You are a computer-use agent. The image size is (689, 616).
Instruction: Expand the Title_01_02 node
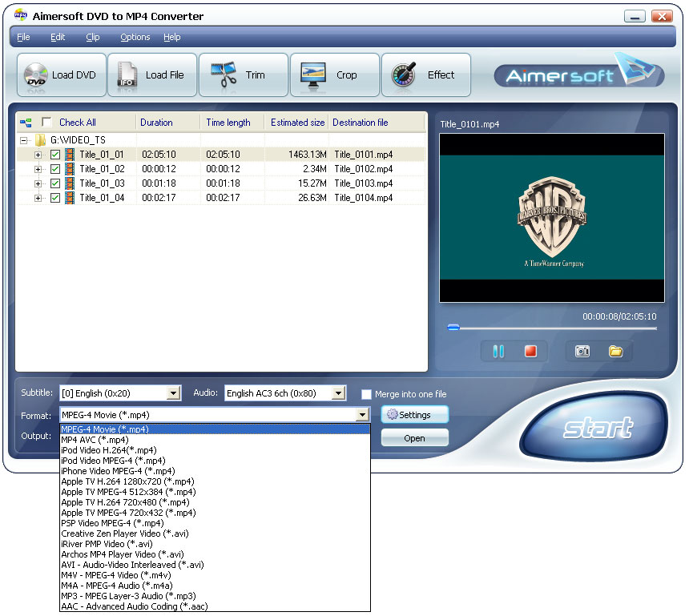pyautogui.click(x=38, y=170)
